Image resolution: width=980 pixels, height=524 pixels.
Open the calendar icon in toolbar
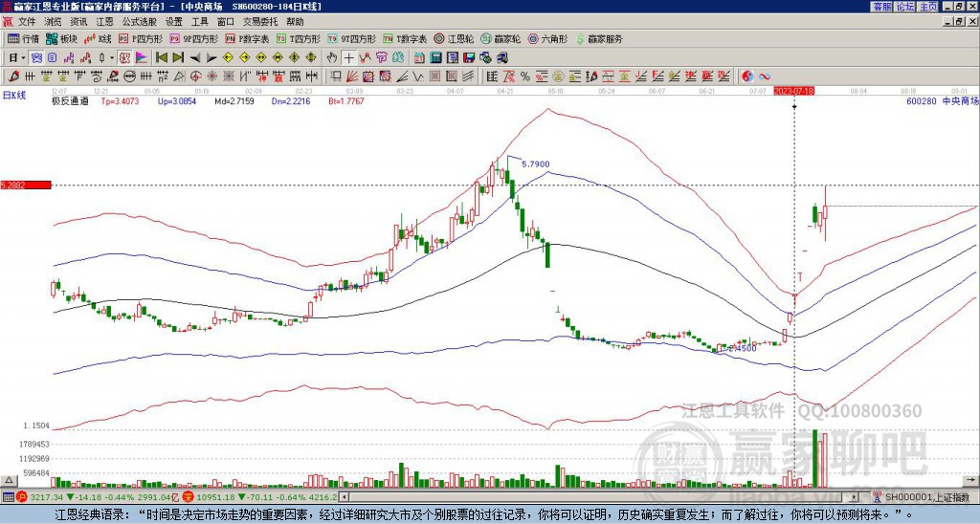[x=419, y=58]
